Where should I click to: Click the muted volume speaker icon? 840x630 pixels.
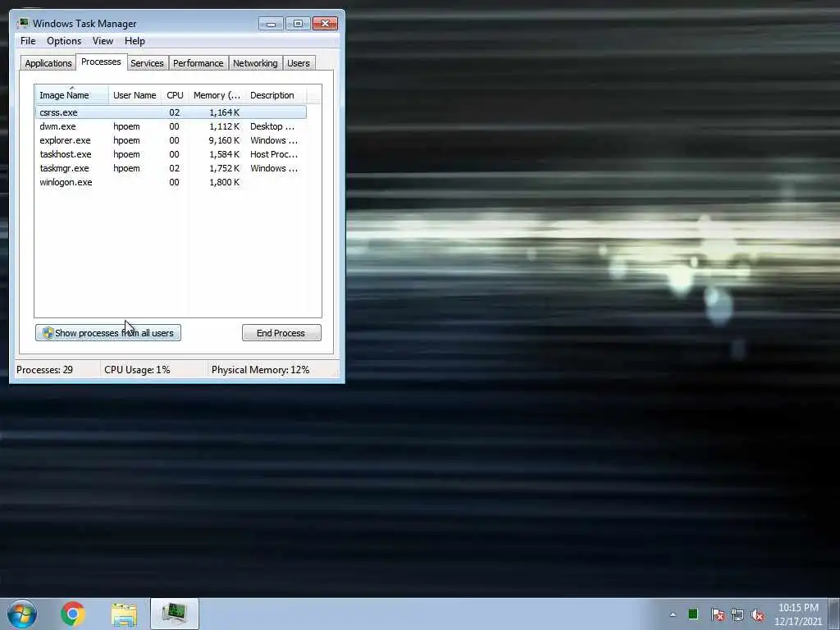tap(757, 615)
